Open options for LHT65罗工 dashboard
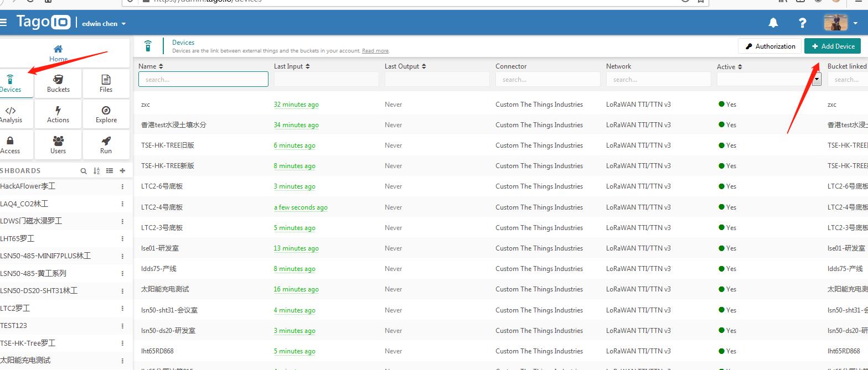Viewport: 868px width, 370px height. (x=122, y=239)
